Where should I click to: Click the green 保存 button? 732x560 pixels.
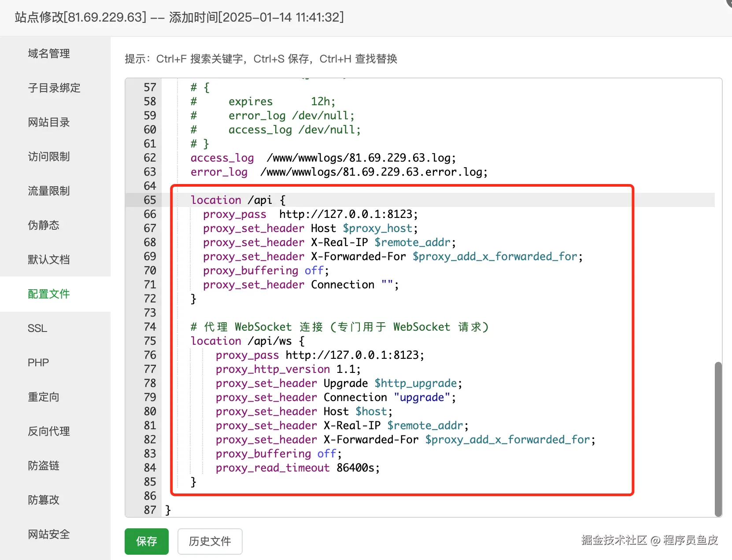(147, 542)
